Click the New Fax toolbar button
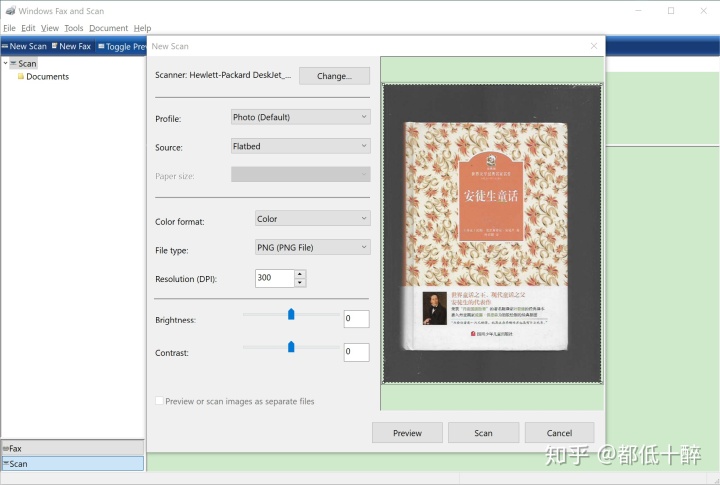Screen dimensions: 720x485 (x=72, y=46)
